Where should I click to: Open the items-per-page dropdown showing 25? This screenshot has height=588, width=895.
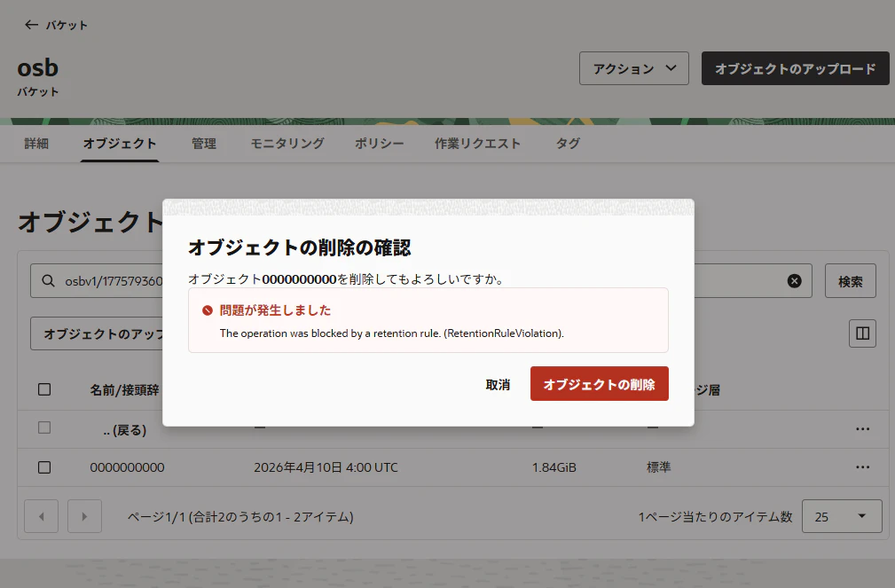point(842,516)
